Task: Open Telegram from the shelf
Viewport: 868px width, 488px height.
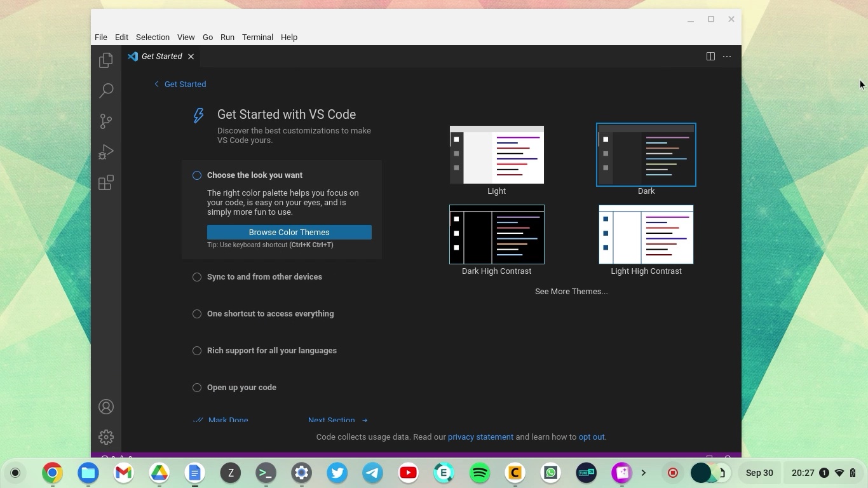Action: coord(373,473)
